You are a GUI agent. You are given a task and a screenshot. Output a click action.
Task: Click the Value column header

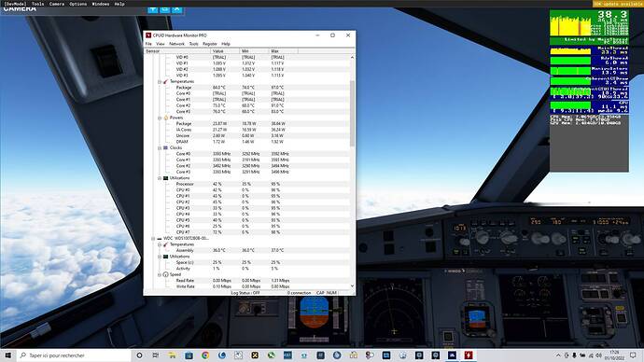pyautogui.click(x=225, y=51)
